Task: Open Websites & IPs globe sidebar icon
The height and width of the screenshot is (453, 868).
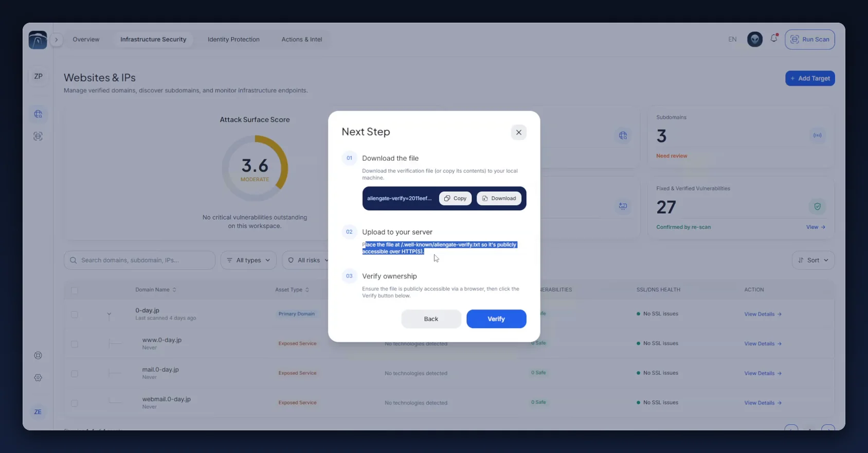Action: point(38,114)
